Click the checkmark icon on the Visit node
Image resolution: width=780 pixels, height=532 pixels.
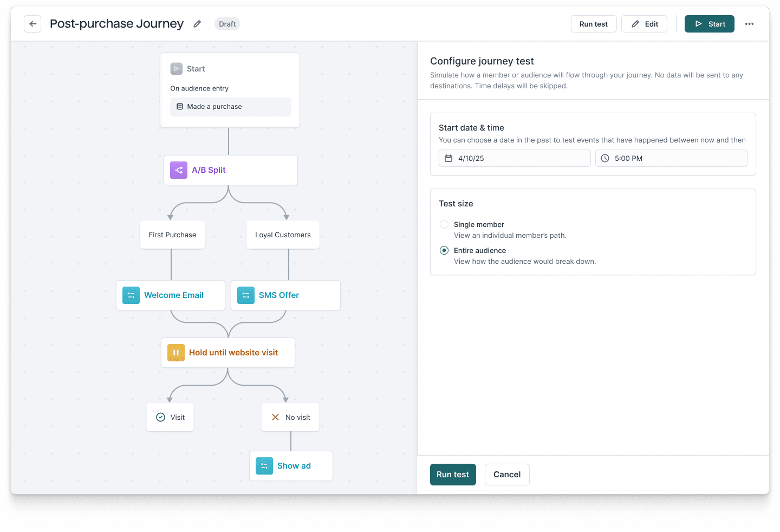click(160, 417)
